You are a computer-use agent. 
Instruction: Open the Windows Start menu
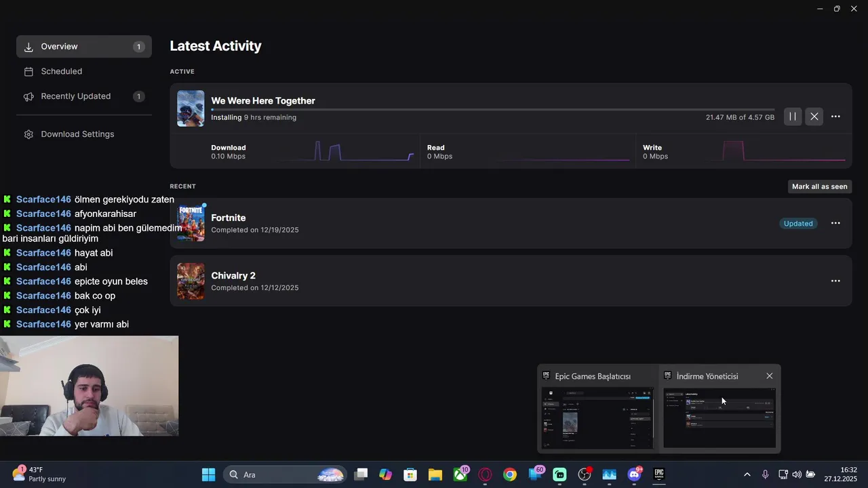tap(208, 474)
